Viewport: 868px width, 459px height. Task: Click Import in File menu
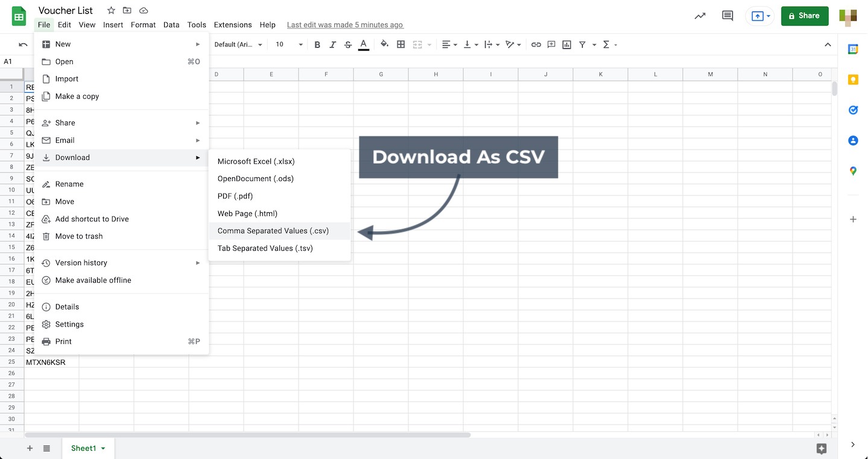pyautogui.click(x=121, y=79)
